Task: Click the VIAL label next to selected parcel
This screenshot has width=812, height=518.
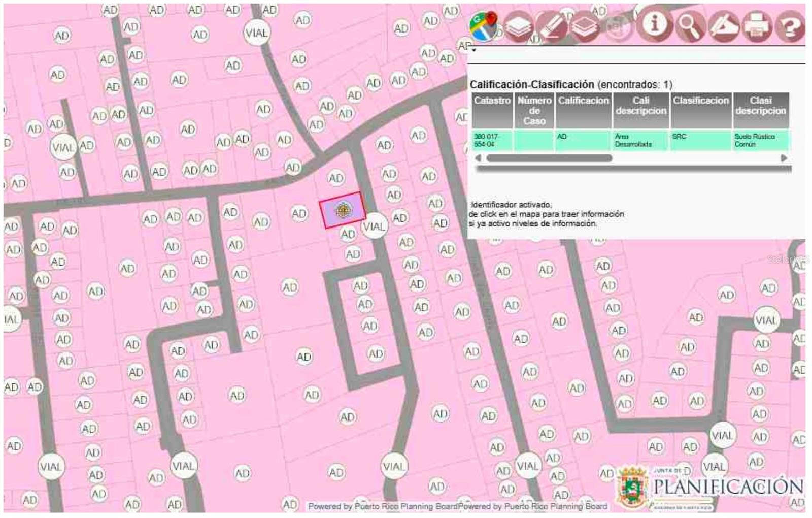Action: coord(374,226)
